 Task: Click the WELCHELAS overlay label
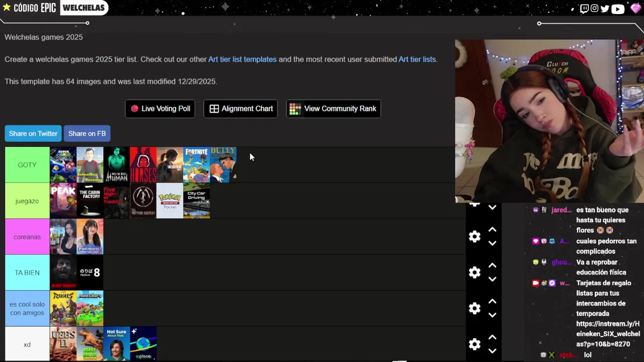(84, 8)
